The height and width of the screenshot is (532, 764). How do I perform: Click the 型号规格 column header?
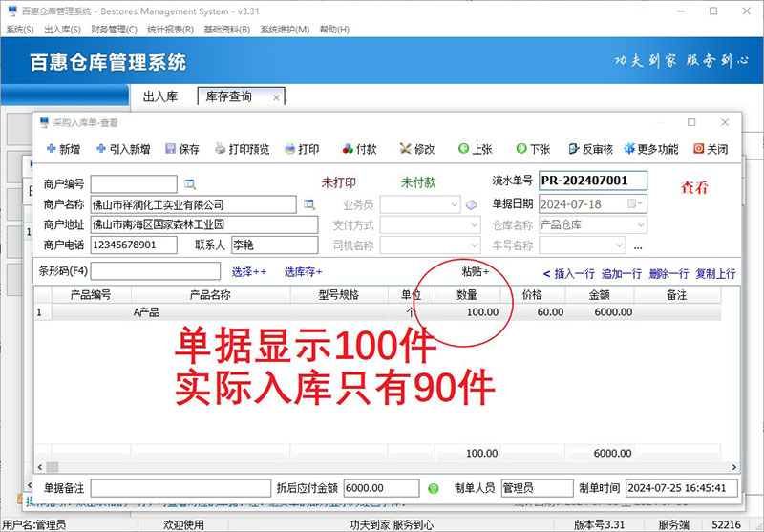[339, 295]
